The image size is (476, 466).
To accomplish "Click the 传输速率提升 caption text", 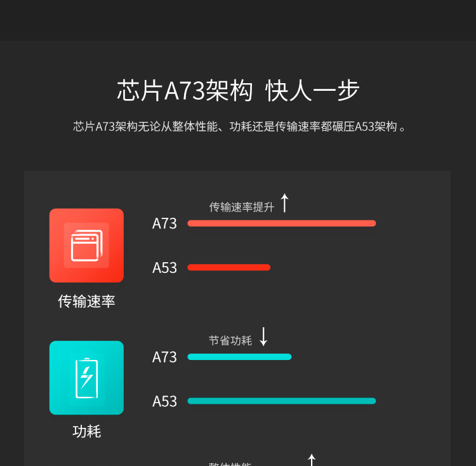I will (241, 207).
